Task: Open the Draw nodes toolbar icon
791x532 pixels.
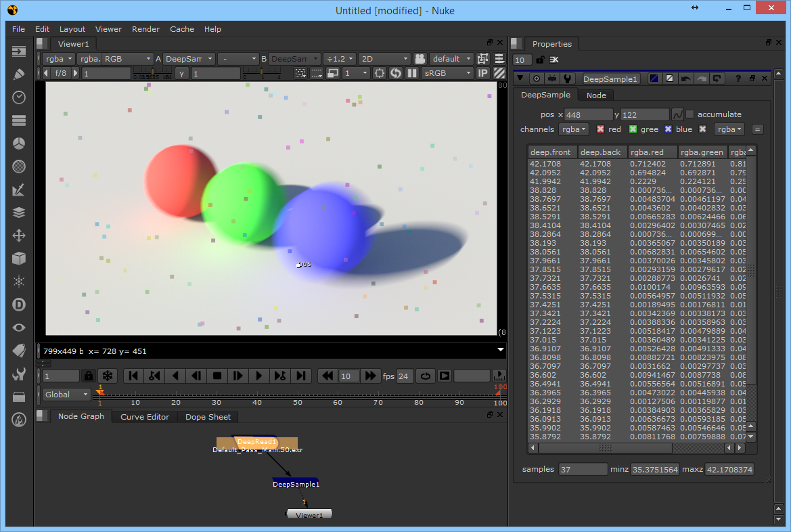Action: click(x=19, y=74)
